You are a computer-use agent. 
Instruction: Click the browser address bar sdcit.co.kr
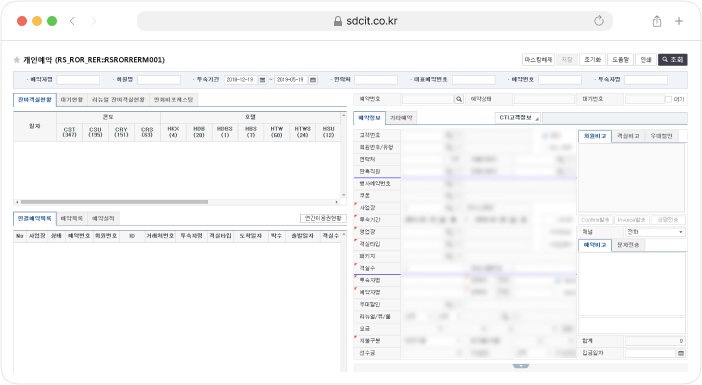click(375, 21)
